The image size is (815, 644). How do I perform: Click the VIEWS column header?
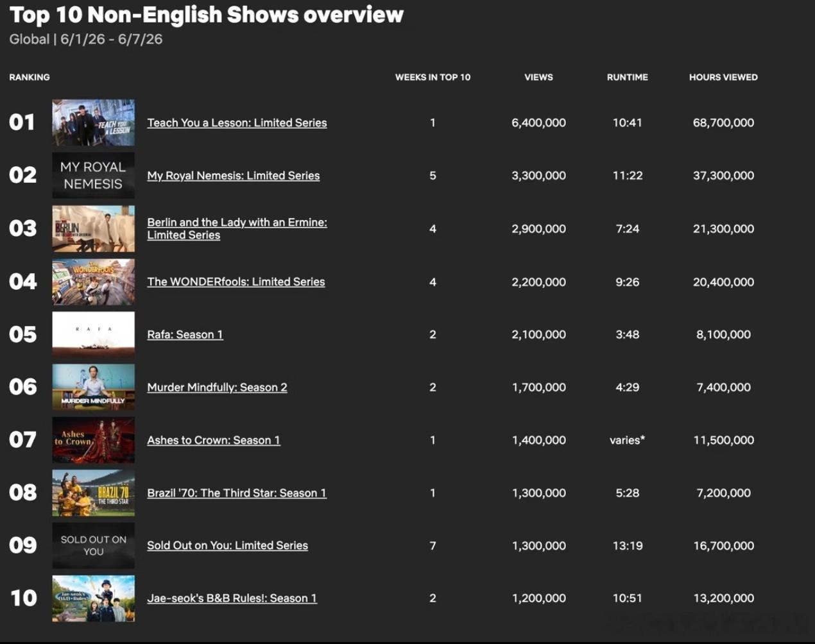pos(538,77)
